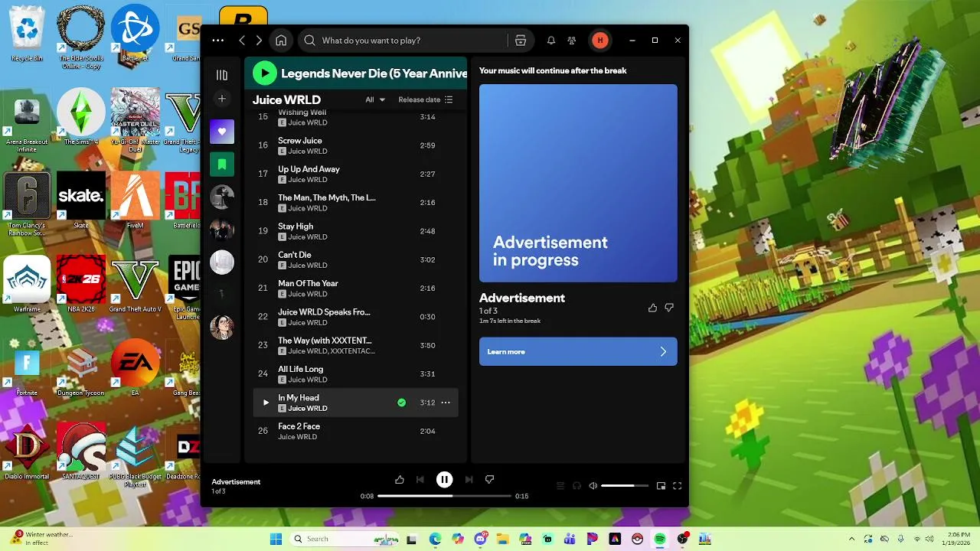Image resolution: width=980 pixels, height=551 pixels.
Task: Play In My Head row arrow
Action: pos(266,403)
